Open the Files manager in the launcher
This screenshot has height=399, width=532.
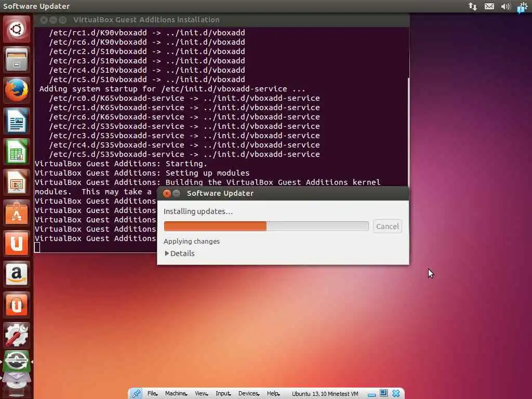coord(16,60)
